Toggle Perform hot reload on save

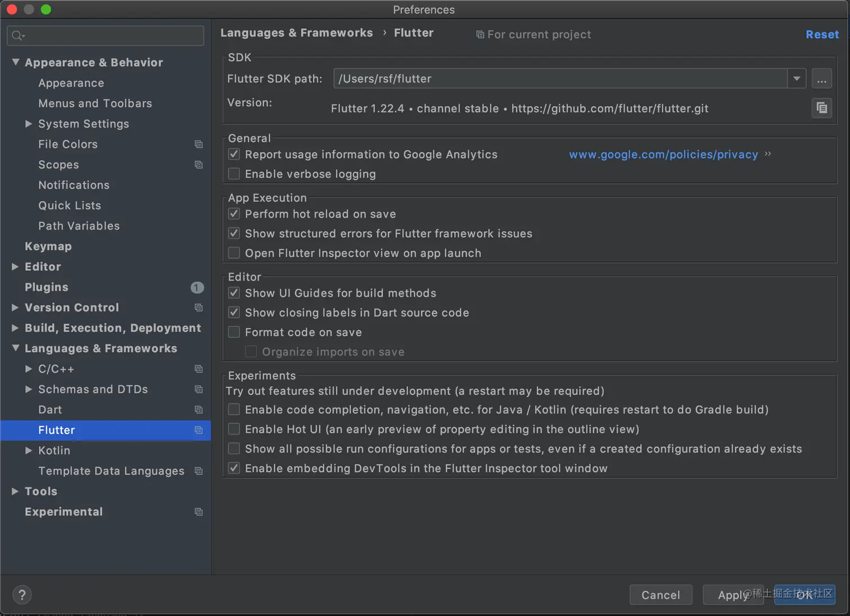[x=234, y=214]
